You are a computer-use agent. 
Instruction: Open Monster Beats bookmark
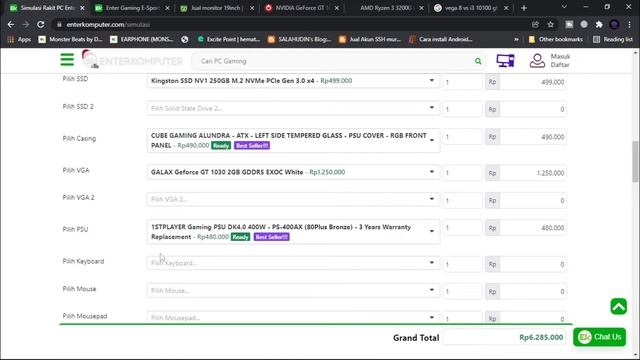(71, 39)
